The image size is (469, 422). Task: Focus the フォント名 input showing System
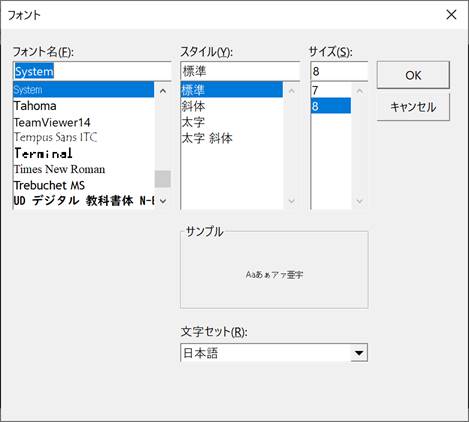92,71
